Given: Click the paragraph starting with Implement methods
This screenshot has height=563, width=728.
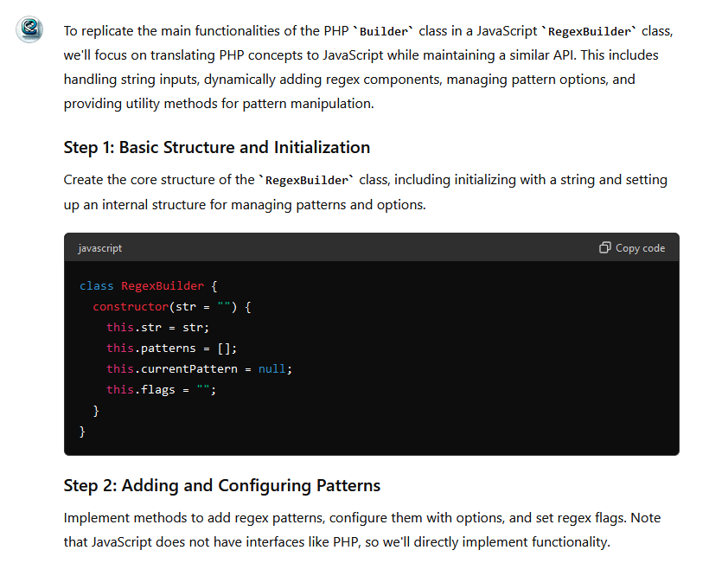Looking at the screenshot, I should tap(361, 530).
